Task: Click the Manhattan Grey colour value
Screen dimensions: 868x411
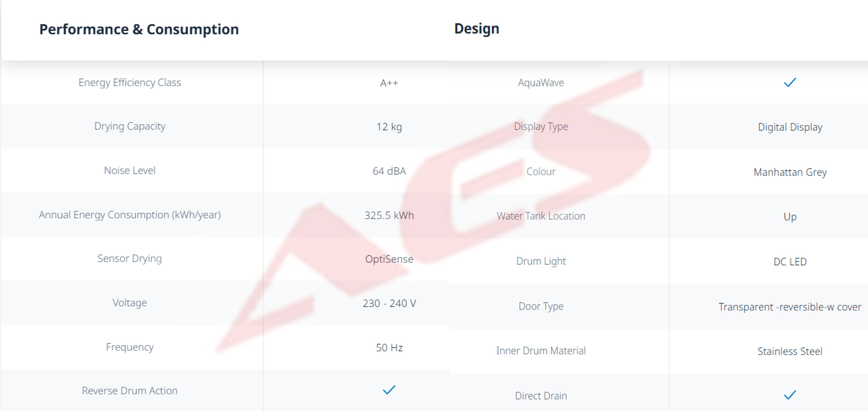Action: pyautogui.click(x=790, y=172)
